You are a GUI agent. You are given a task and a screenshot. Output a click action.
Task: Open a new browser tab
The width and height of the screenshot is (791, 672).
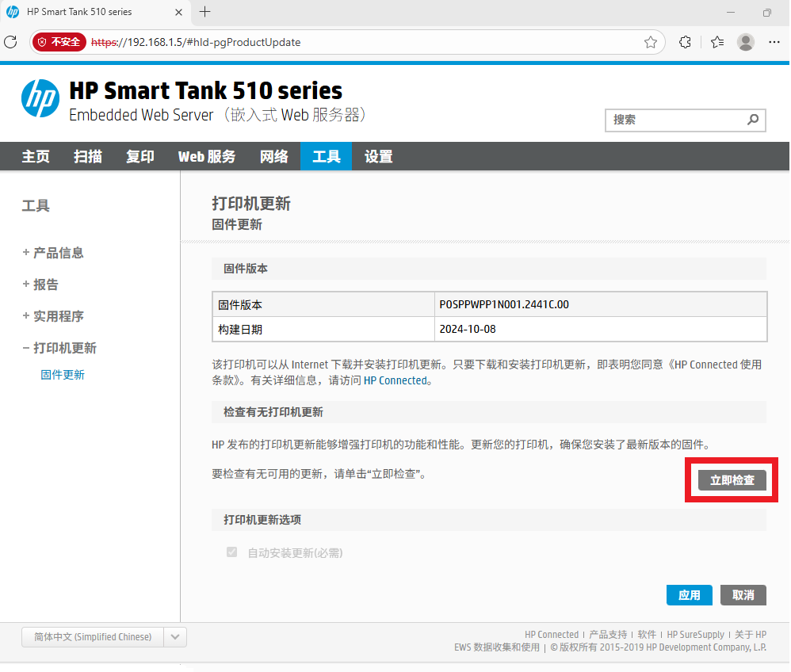pyautogui.click(x=205, y=12)
